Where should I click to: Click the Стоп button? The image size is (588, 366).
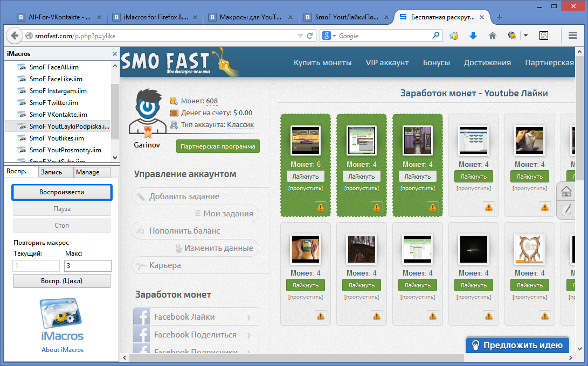pyautogui.click(x=62, y=226)
